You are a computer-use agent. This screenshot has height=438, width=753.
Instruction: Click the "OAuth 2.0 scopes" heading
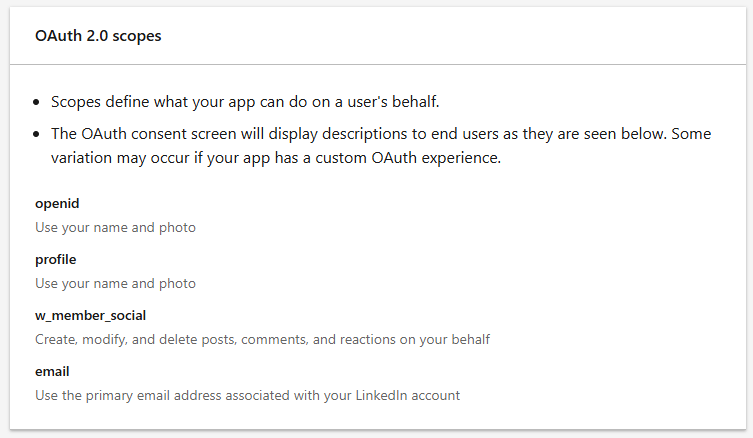click(x=98, y=36)
